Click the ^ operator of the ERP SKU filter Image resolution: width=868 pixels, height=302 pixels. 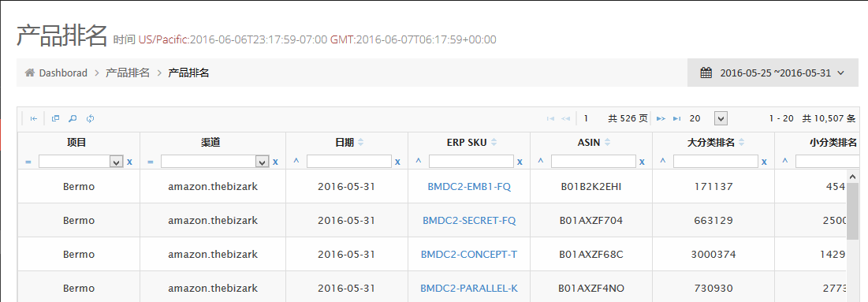pos(419,162)
